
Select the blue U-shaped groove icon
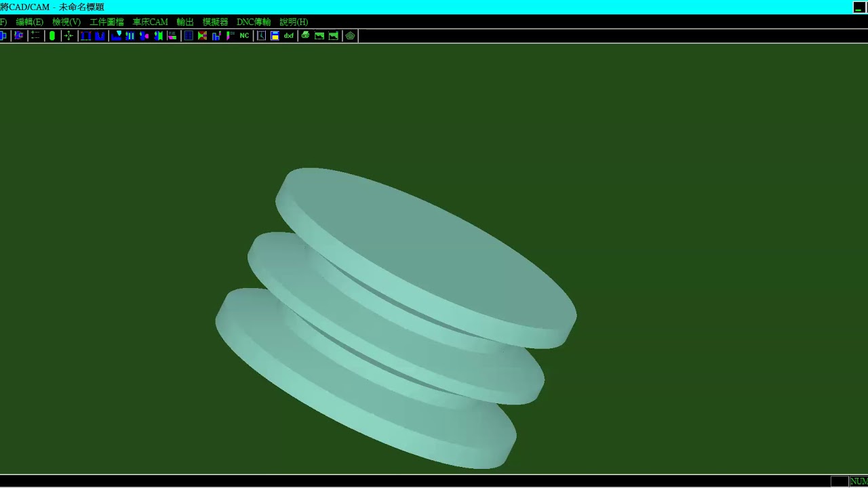click(x=100, y=36)
